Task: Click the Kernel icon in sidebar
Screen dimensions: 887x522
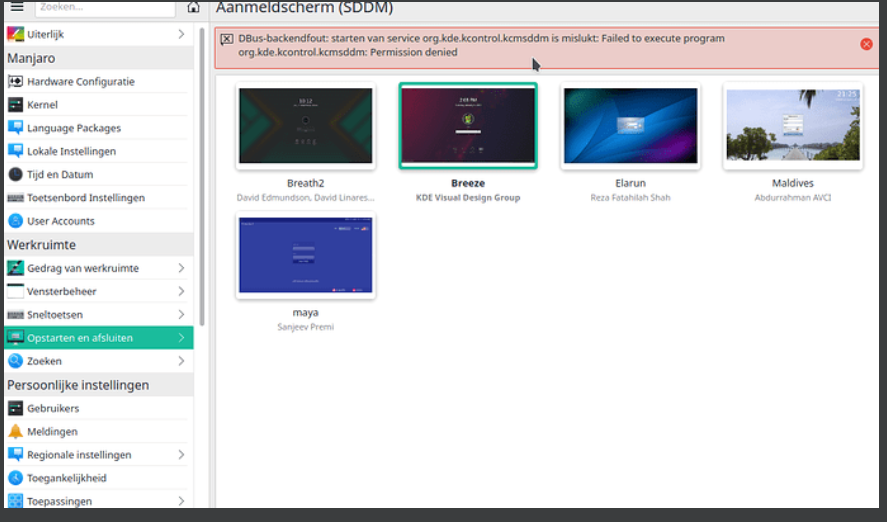Action: [15, 105]
